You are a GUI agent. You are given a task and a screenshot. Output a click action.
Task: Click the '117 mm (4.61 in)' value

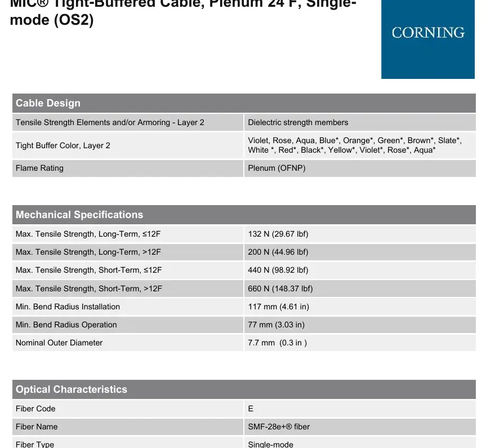pyautogui.click(x=278, y=307)
